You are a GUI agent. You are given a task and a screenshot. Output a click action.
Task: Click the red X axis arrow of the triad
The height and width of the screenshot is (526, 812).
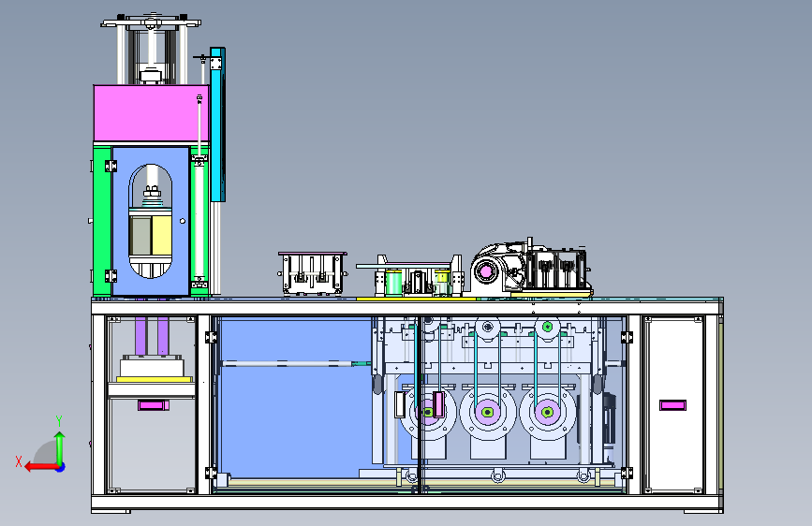[40, 467]
